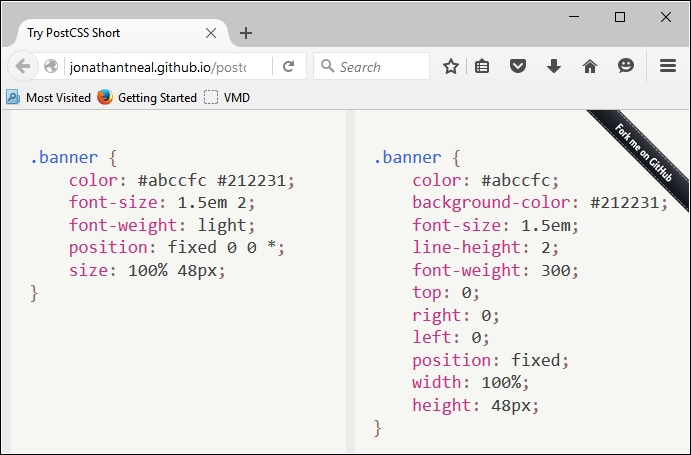This screenshot has height=455, width=691.
Task: Open a new tab with plus button
Action: (x=246, y=33)
